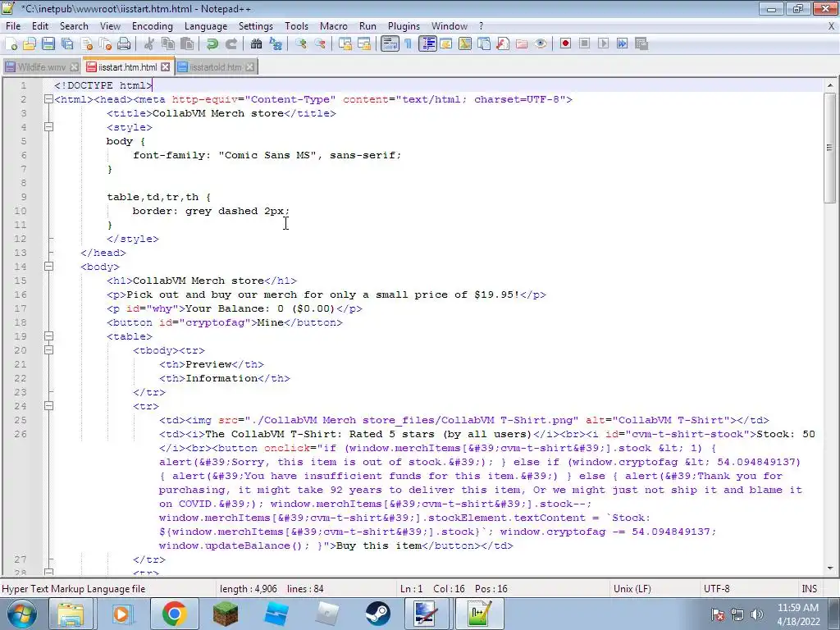Open Find with the binoculars icon

coord(257,44)
